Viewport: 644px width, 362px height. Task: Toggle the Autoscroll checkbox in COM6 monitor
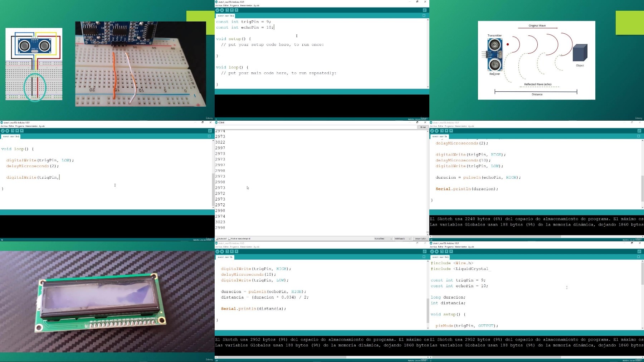tap(217, 238)
